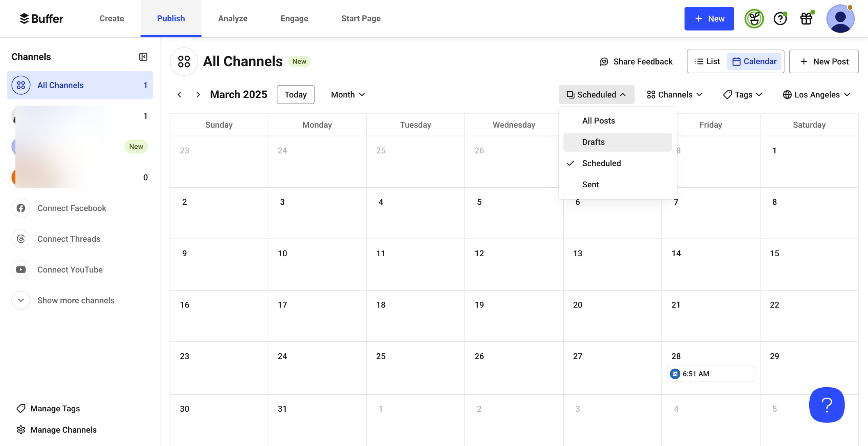Click the New Post button

tap(824, 61)
